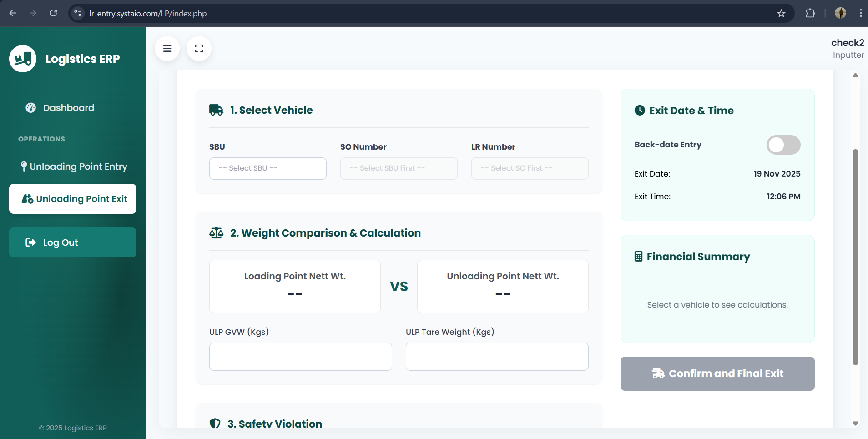868x439 pixels.
Task: Open the SO Number dropdown
Action: [x=399, y=168]
